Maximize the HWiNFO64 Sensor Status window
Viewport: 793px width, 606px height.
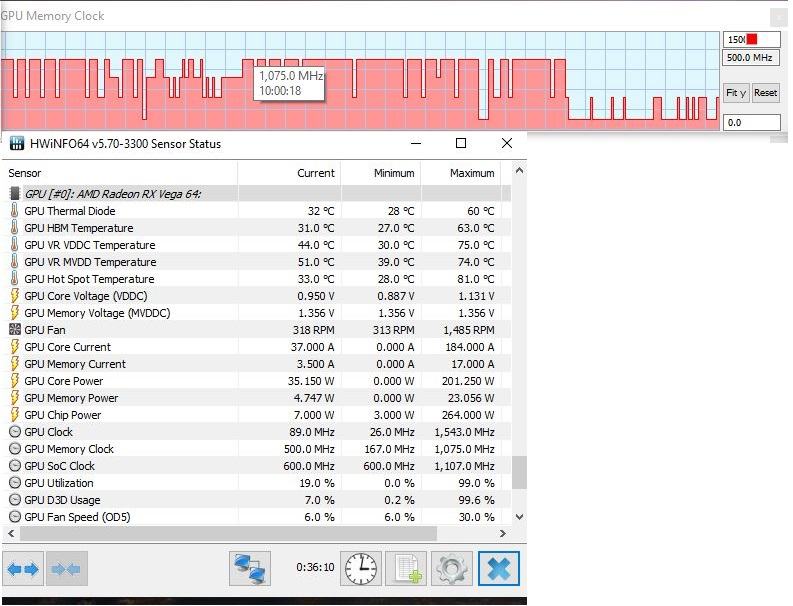pyautogui.click(x=461, y=144)
